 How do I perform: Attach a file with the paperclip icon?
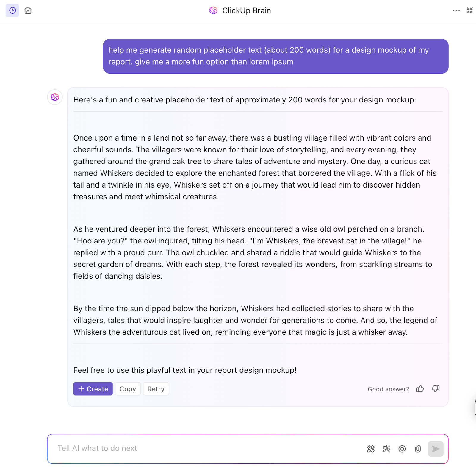418,448
